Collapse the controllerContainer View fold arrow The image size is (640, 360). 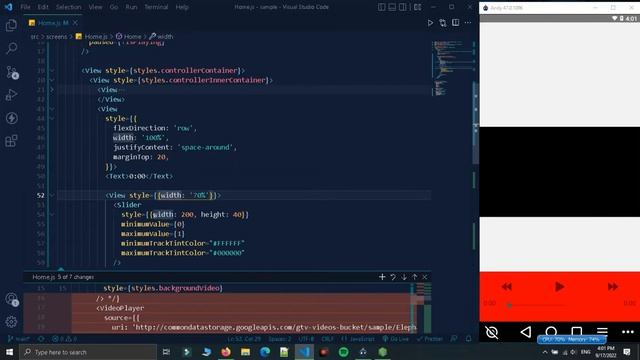pyautogui.click(x=52, y=71)
